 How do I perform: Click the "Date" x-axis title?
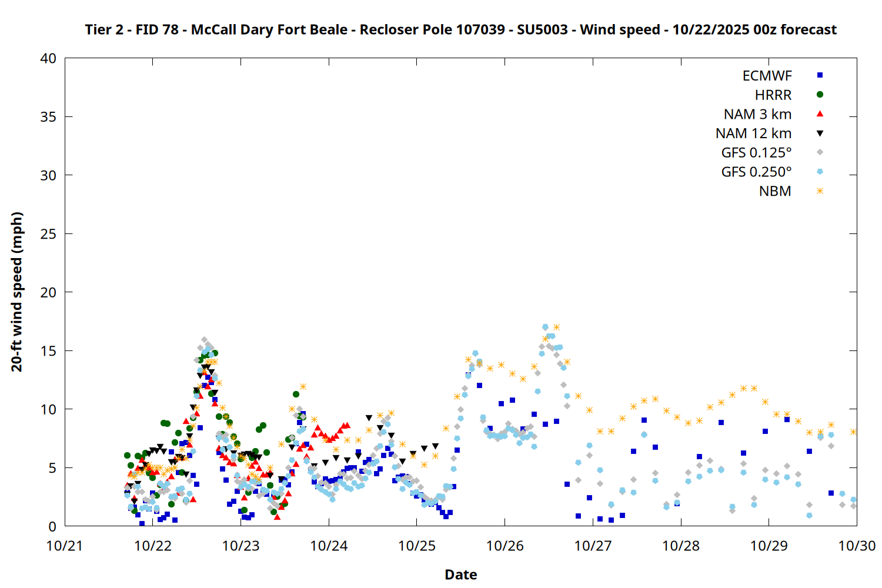point(460,574)
